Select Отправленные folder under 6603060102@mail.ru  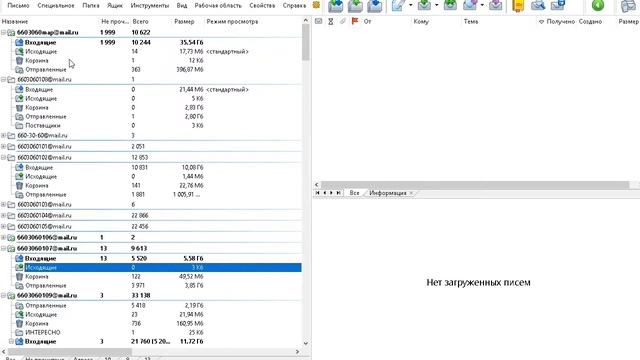click(x=46, y=195)
